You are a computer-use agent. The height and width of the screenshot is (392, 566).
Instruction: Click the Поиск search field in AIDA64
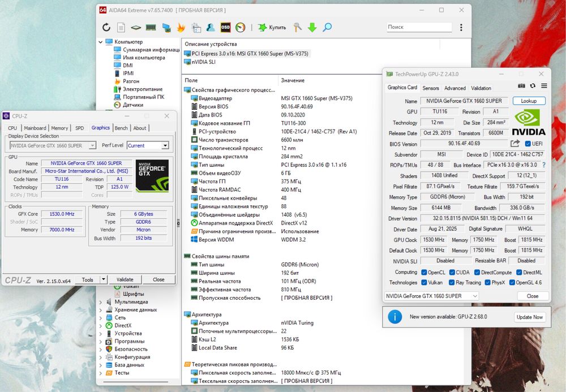(419, 27)
